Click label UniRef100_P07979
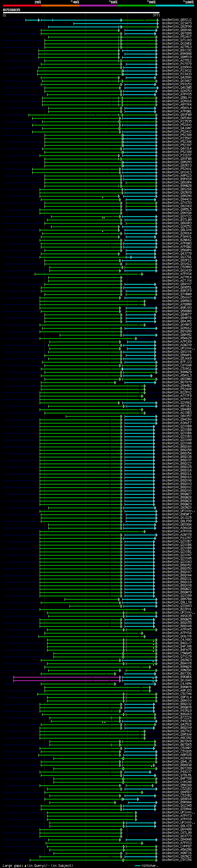Image resolution: width=197 pixels, height=868 pixels. click(177, 64)
